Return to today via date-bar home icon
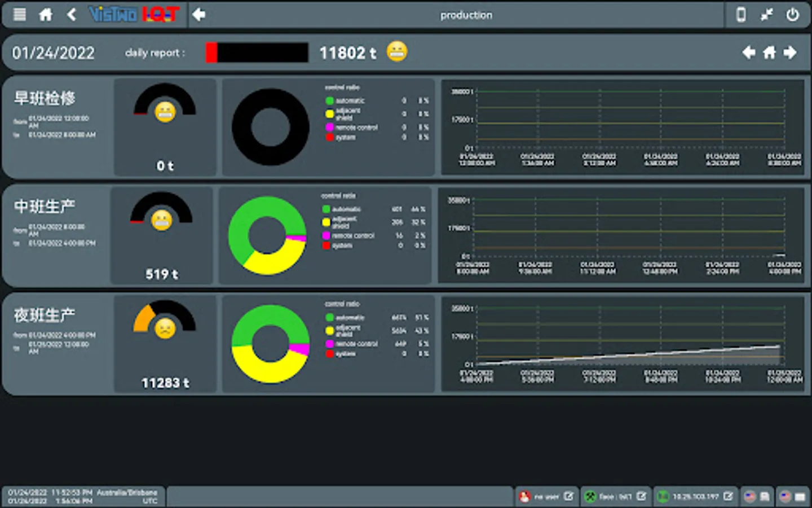The height and width of the screenshot is (508, 812). 769,52
